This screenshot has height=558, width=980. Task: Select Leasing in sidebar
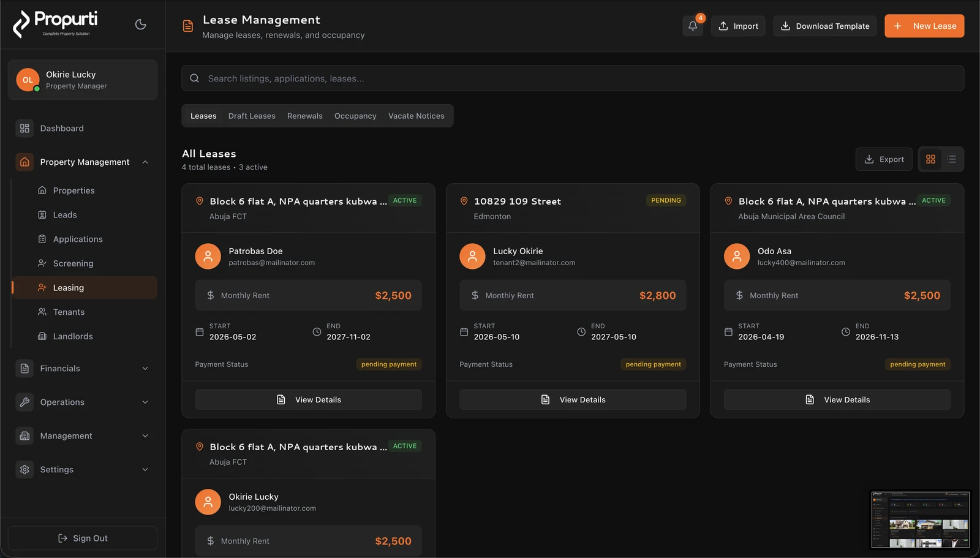click(85, 288)
